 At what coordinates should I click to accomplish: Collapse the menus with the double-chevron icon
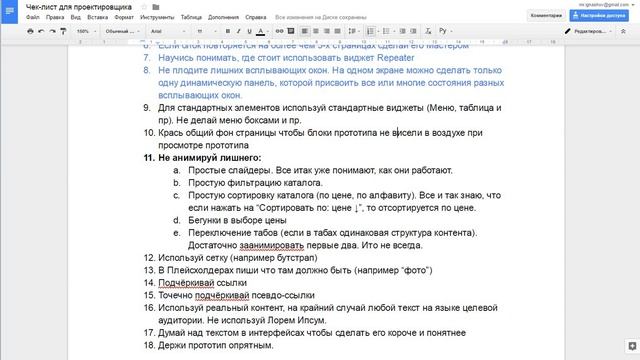pos(623,31)
